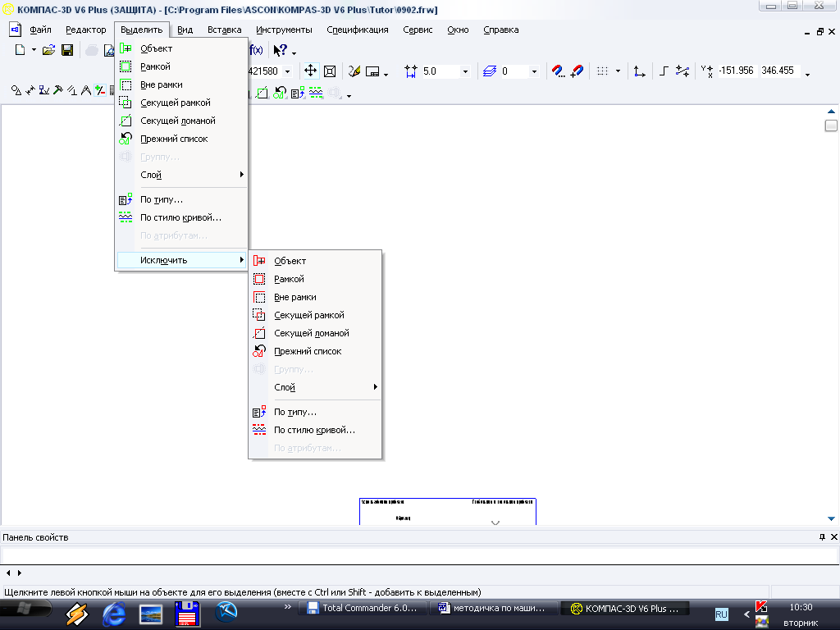Select the Editing hammer icon
This screenshot has width=840, height=630.
pos(58,90)
